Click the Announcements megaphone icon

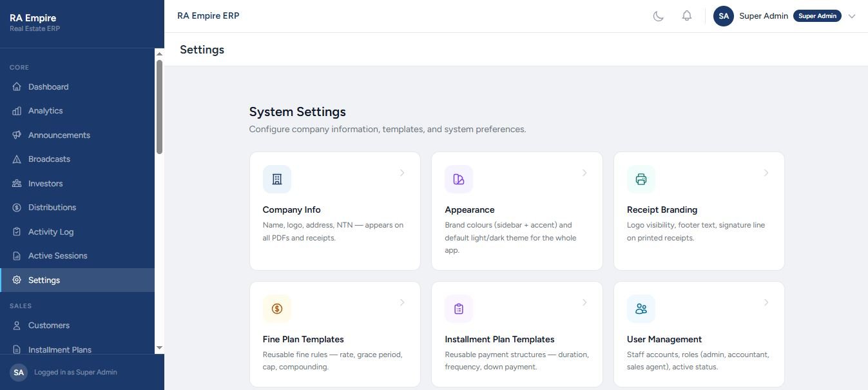coord(17,135)
